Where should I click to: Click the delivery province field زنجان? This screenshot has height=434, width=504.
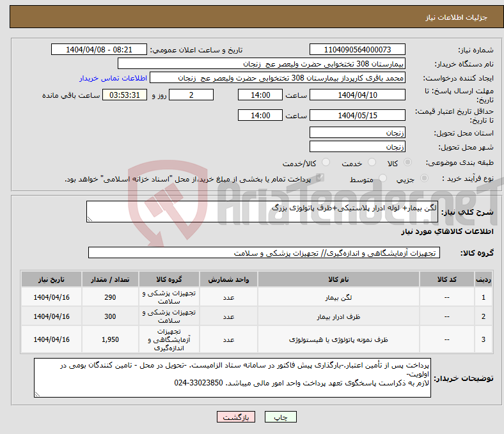pyautogui.click(x=357, y=132)
